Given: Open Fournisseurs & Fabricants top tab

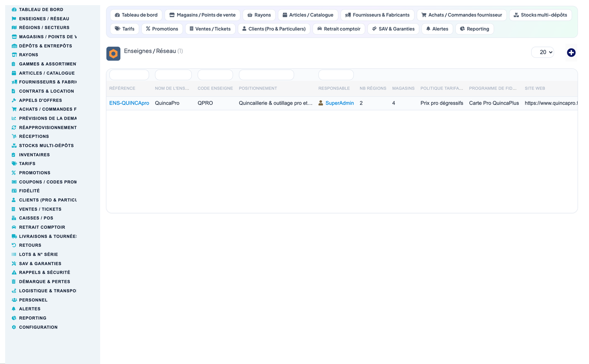Looking at the screenshot, I should (377, 15).
